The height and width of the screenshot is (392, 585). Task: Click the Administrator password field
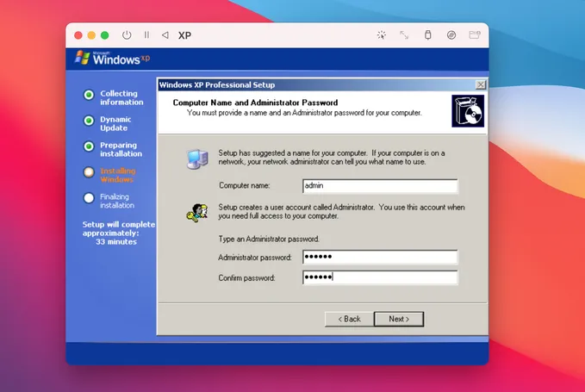coord(380,257)
